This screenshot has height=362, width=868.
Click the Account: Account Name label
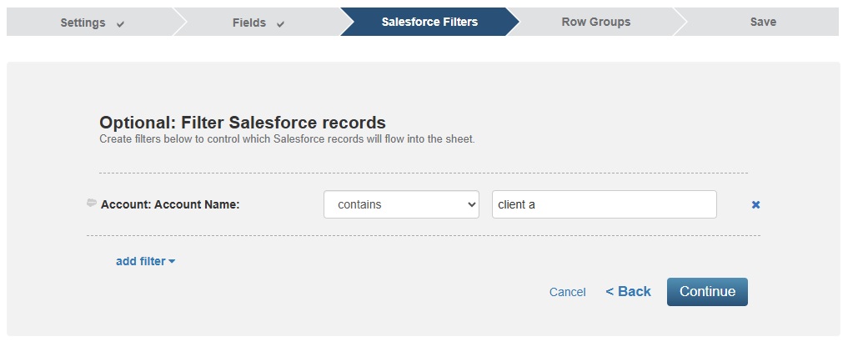tap(170, 204)
